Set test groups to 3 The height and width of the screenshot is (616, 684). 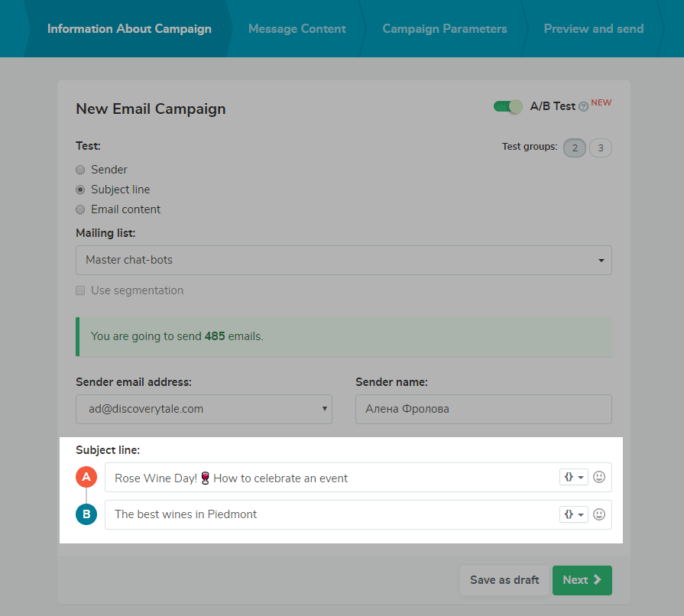coord(600,148)
